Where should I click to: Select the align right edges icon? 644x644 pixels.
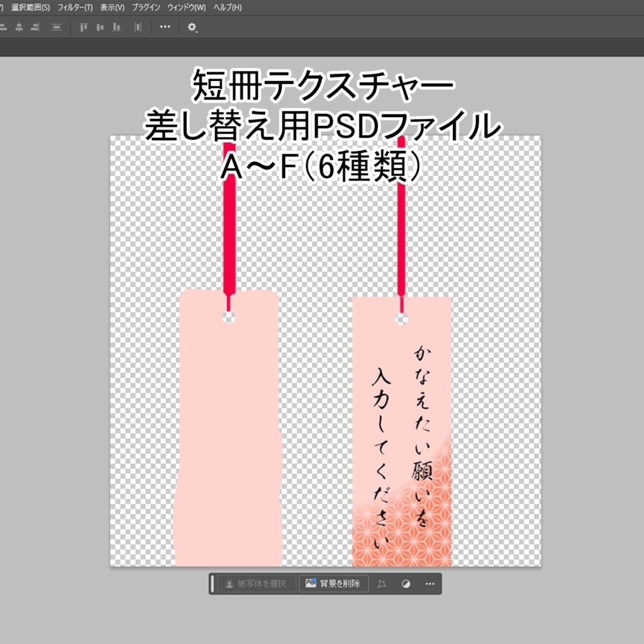coord(33,28)
